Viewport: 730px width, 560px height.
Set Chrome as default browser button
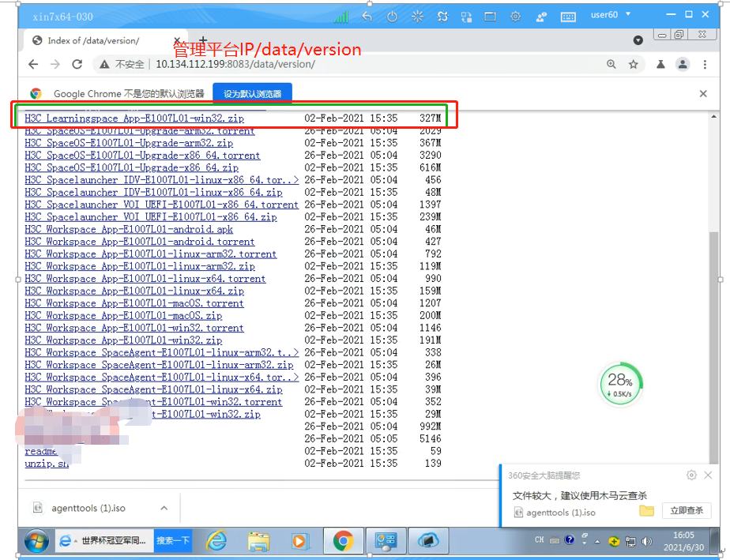point(252,93)
